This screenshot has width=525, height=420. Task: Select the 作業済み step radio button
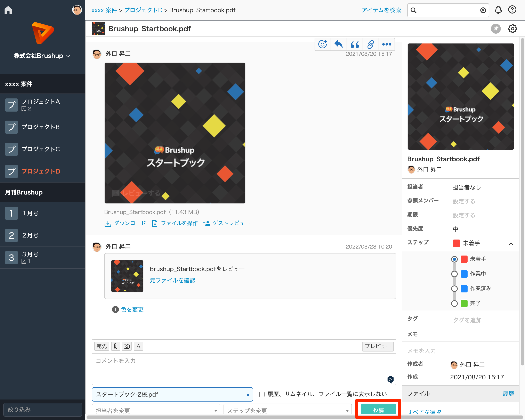point(454,289)
